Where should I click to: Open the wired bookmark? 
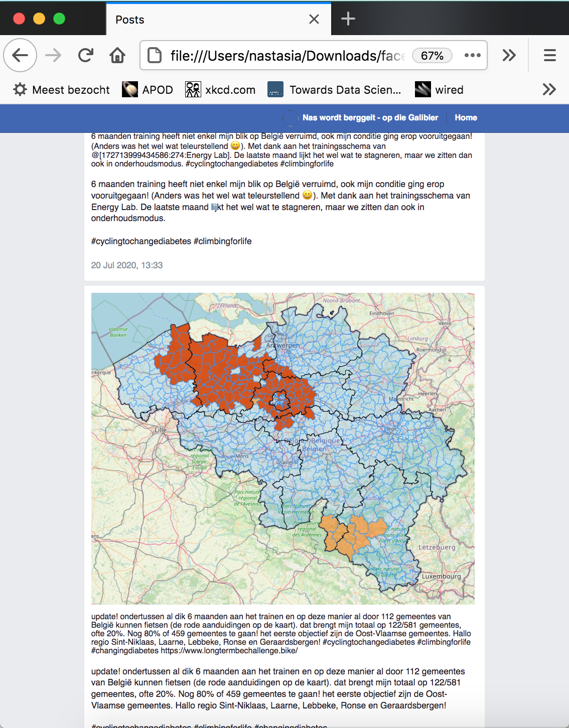439,90
